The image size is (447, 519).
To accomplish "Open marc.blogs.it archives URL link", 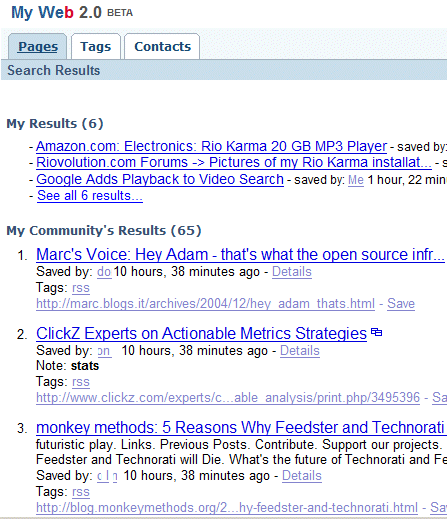I will point(205,304).
